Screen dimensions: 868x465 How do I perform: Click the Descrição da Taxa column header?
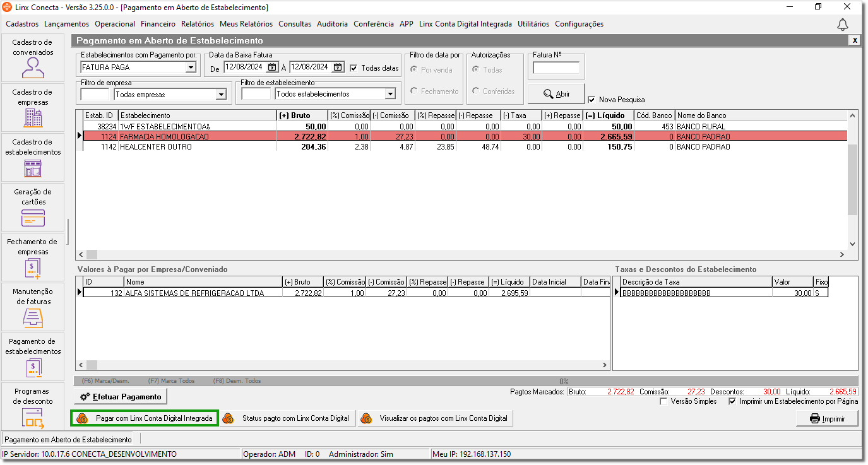(x=696, y=282)
